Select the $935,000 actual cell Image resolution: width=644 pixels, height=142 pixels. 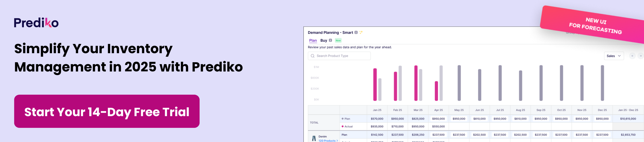(x=377, y=126)
